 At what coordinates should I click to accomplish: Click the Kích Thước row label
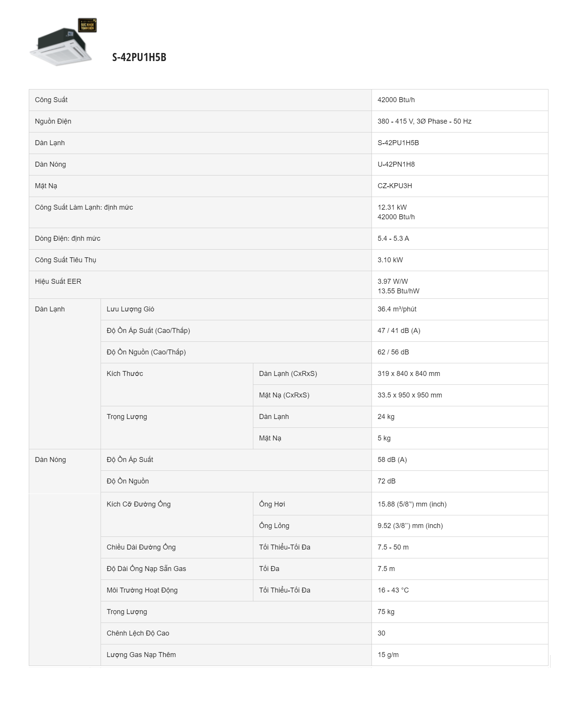coord(125,374)
